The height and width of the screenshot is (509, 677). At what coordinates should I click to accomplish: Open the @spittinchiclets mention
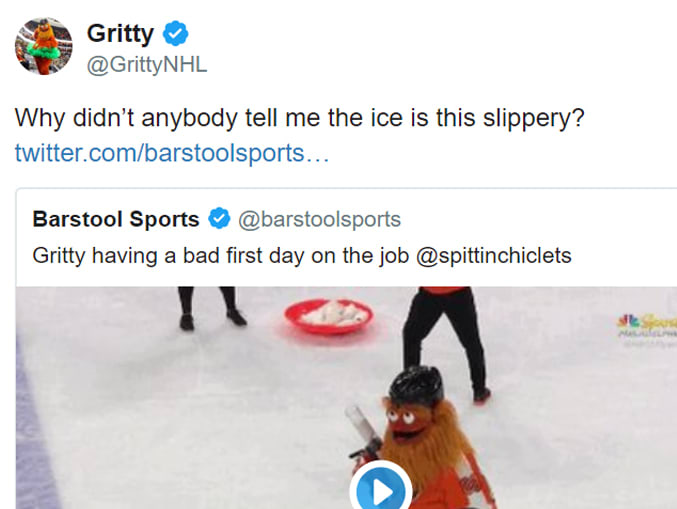pos(494,256)
